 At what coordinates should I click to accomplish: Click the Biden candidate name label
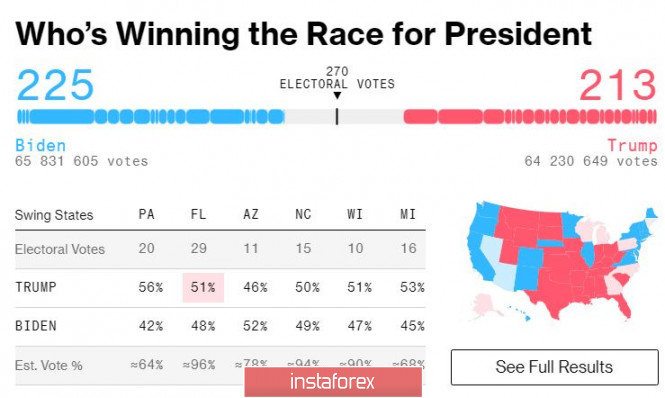tap(41, 146)
